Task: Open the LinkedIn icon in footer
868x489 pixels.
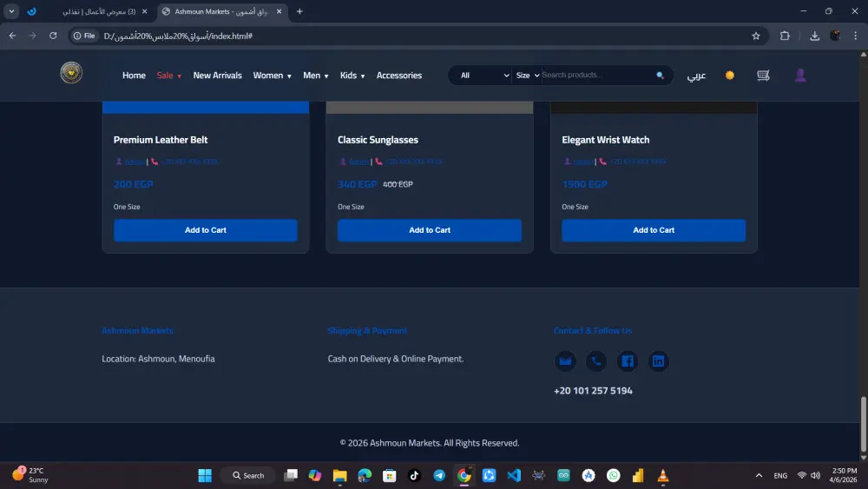Action: (658, 361)
